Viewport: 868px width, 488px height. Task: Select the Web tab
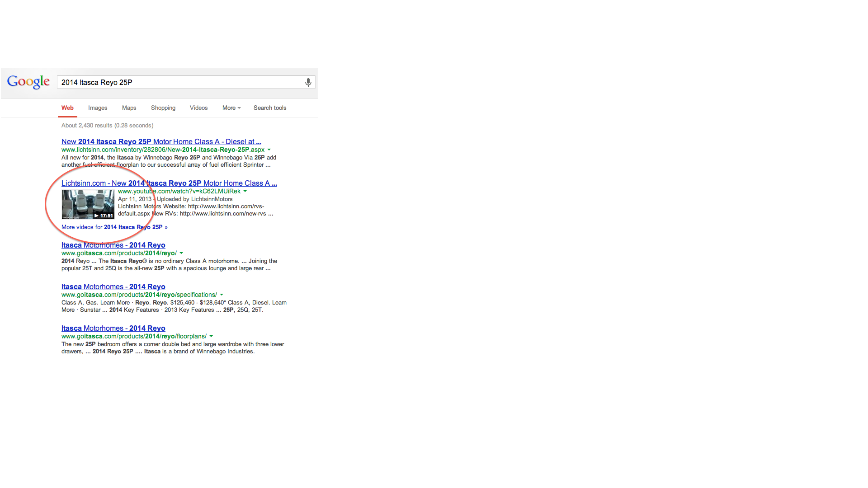tap(67, 108)
